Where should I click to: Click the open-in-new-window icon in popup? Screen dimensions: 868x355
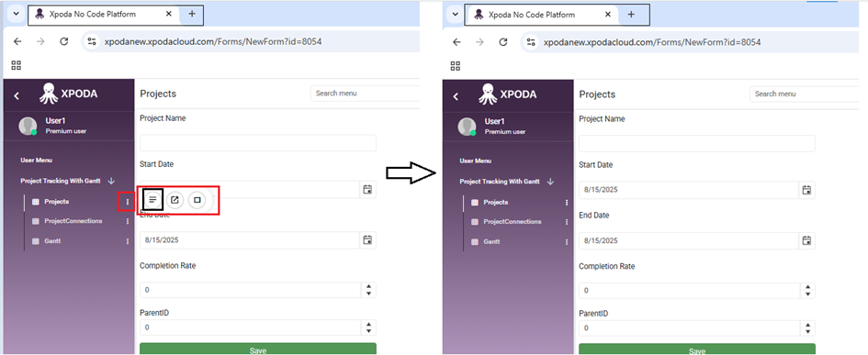click(x=175, y=200)
